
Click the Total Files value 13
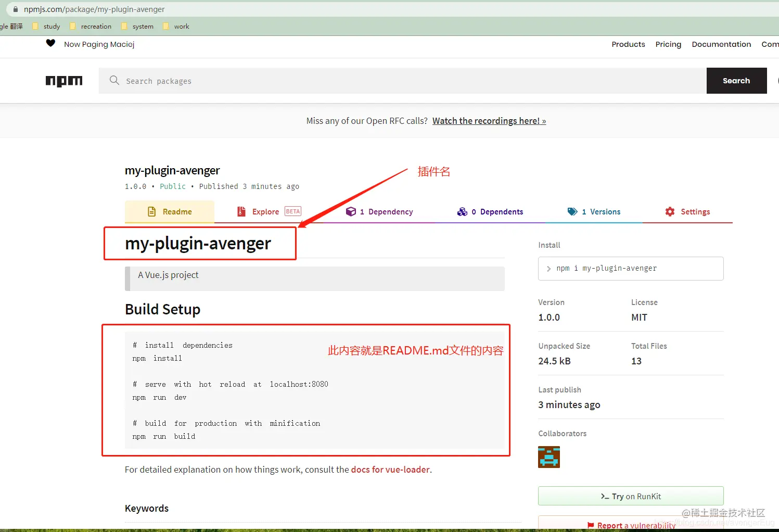(x=636, y=361)
